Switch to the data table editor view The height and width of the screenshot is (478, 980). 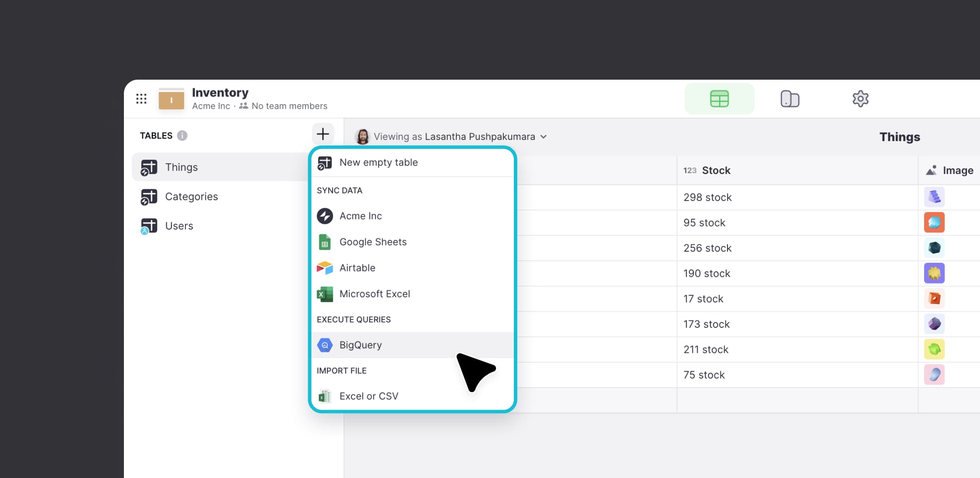[x=719, y=99]
